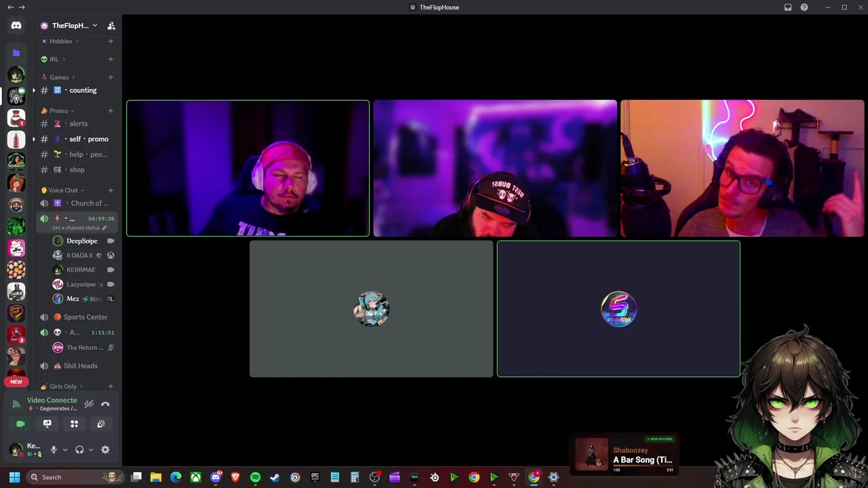Select DeepSnipe in voice participants
868x488 pixels.
pyautogui.click(x=82, y=241)
